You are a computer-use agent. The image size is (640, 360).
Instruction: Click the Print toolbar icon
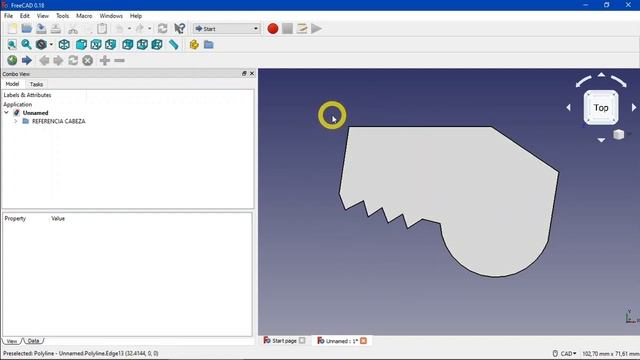(x=56, y=29)
